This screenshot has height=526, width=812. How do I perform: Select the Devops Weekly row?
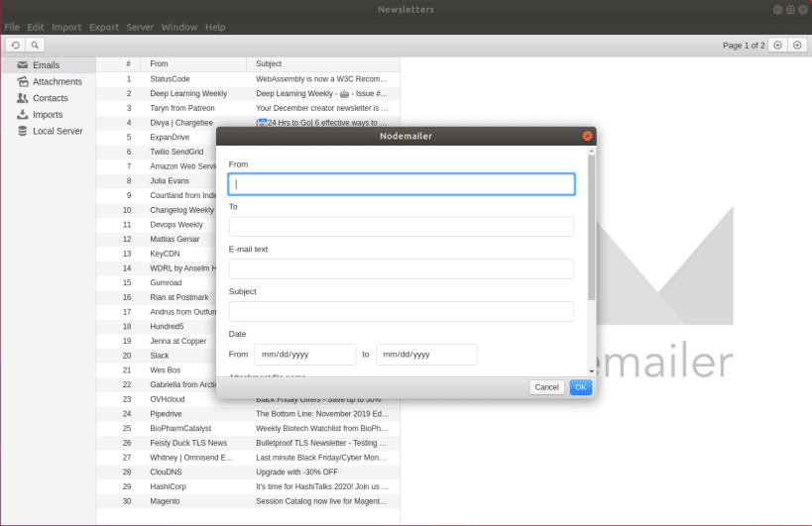coord(156,225)
